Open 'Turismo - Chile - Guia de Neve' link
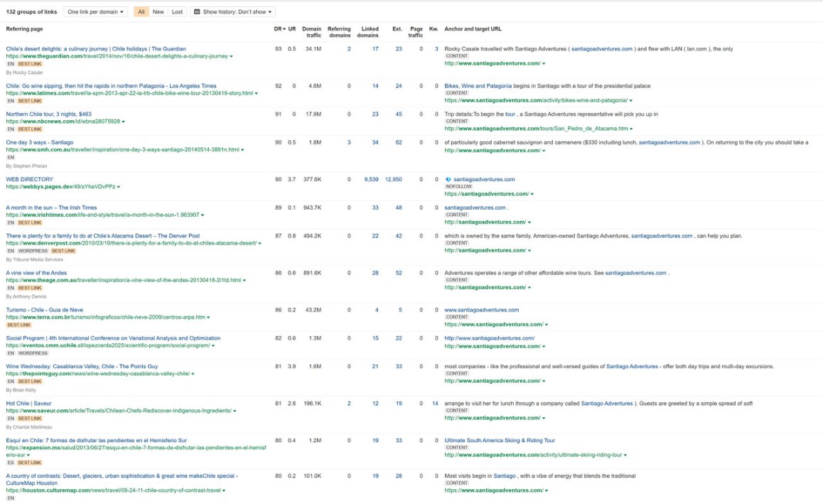 tap(45, 310)
